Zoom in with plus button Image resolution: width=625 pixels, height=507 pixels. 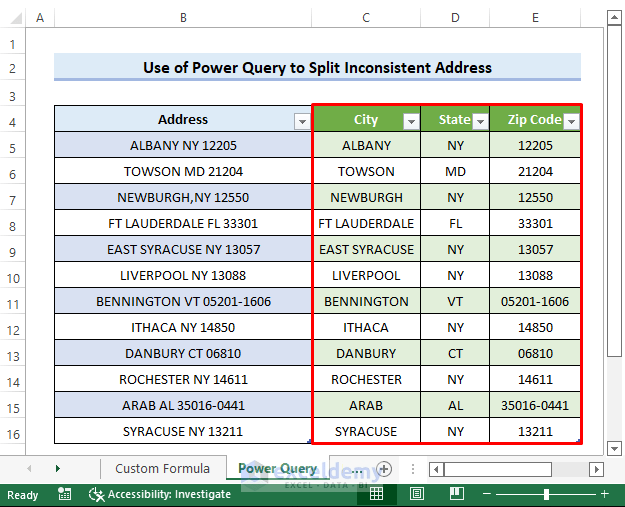[x=605, y=494]
